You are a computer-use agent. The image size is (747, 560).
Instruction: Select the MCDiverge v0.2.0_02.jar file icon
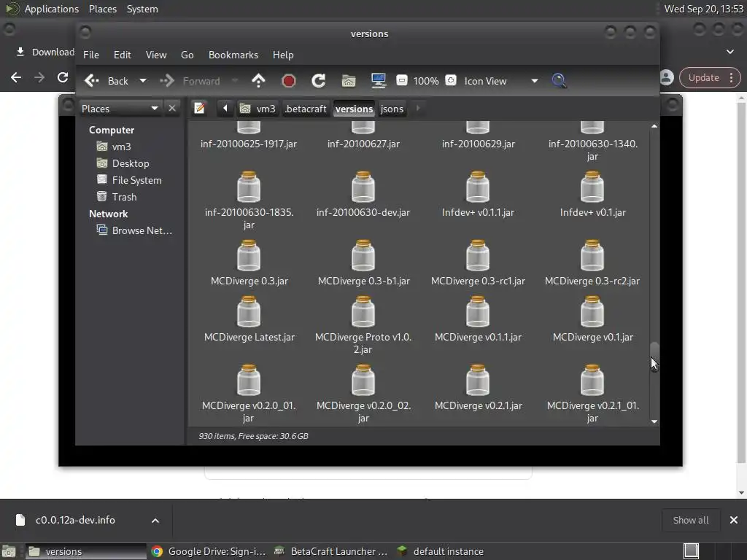click(363, 381)
